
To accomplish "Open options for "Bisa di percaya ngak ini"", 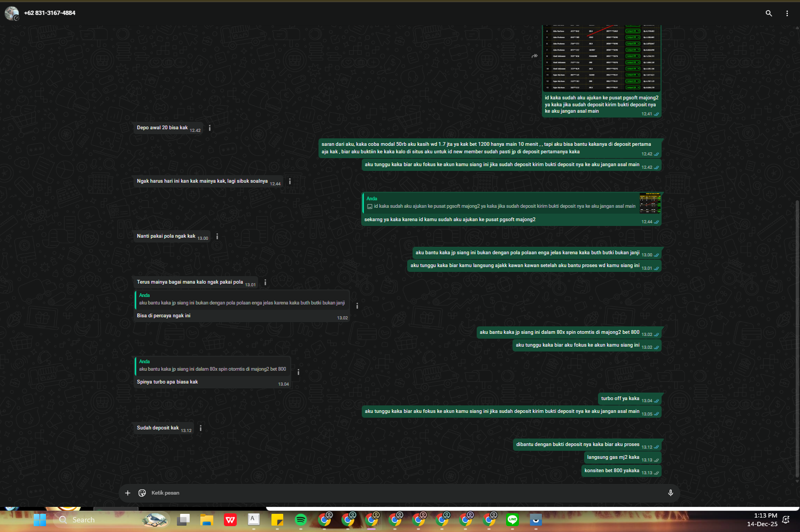I will [x=357, y=306].
